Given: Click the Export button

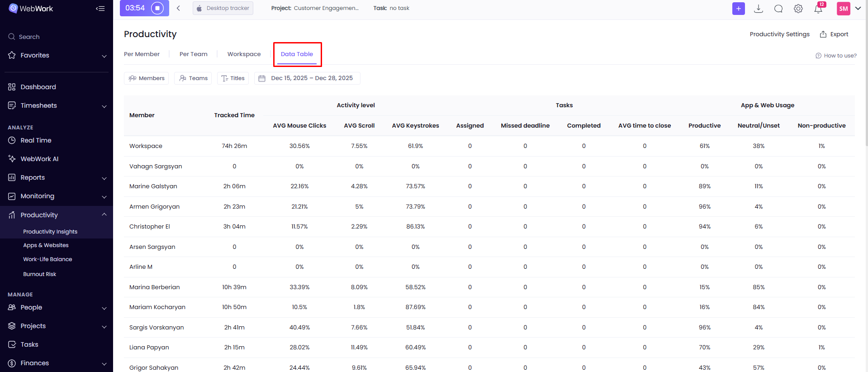Looking at the screenshot, I should point(834,34).
